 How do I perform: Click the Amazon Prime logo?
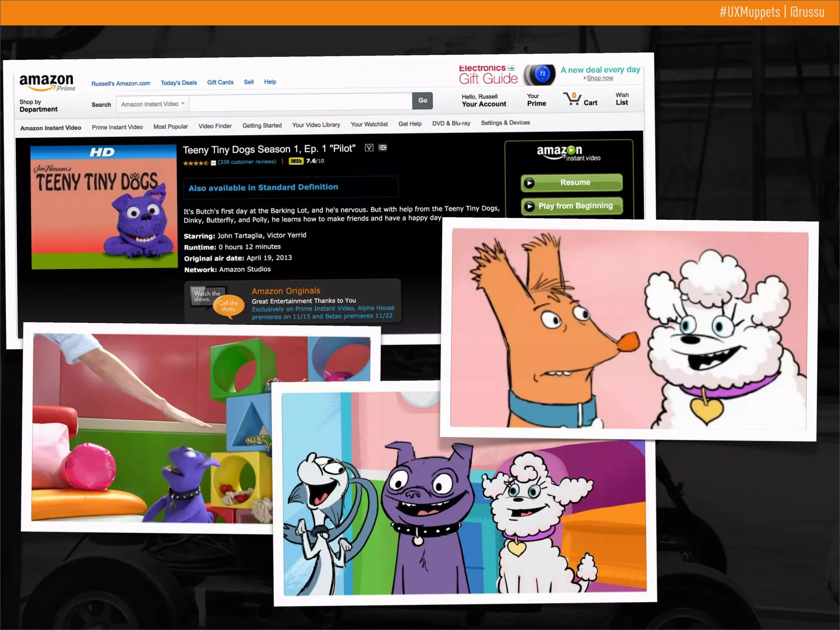click(47, 82)
